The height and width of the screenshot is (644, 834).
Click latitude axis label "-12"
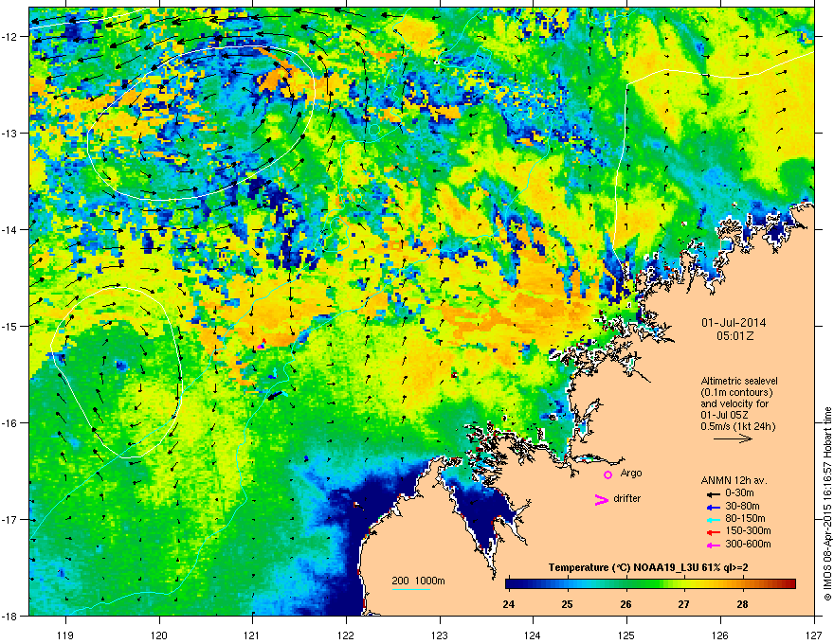9,37
